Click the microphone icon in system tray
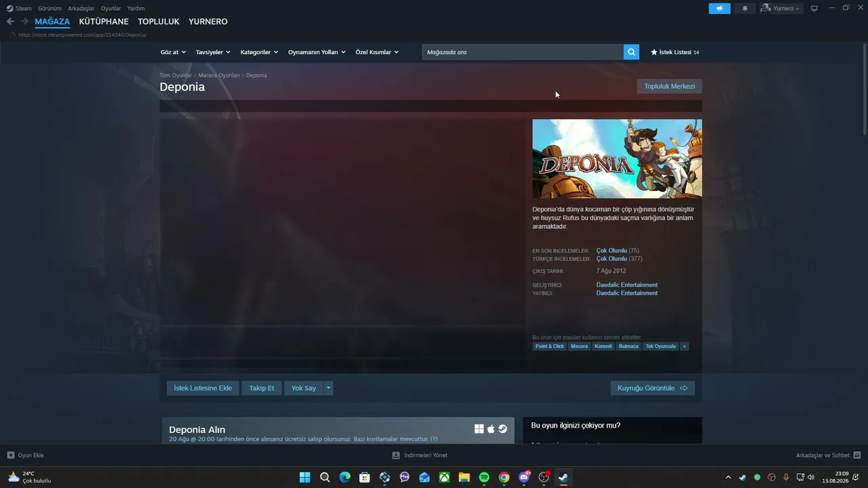This screenshot has width=868, height=488. pyautogui.click(x=786, y=477)
